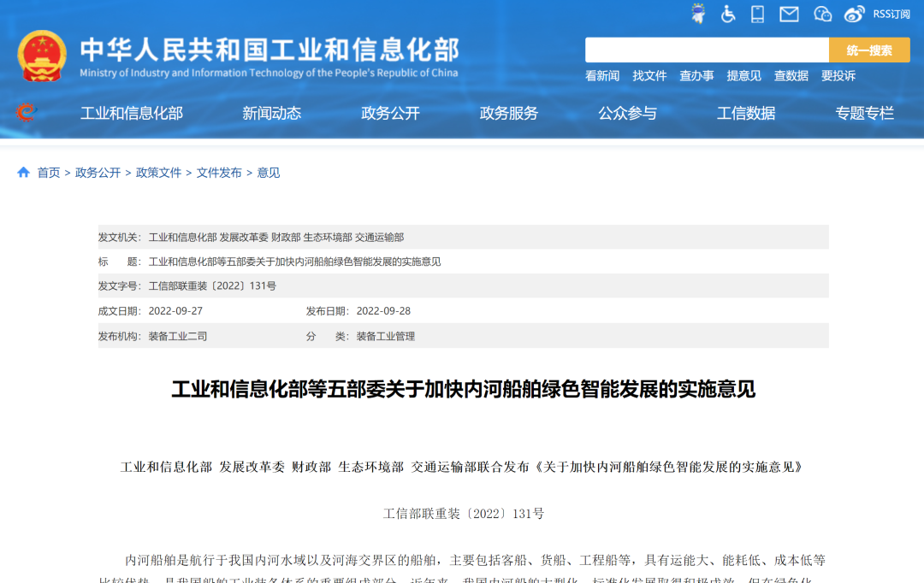Go to 政务公开 in the breadcrumb
Viewport: 924px width, 583px height.
click(x=98, y=173)
